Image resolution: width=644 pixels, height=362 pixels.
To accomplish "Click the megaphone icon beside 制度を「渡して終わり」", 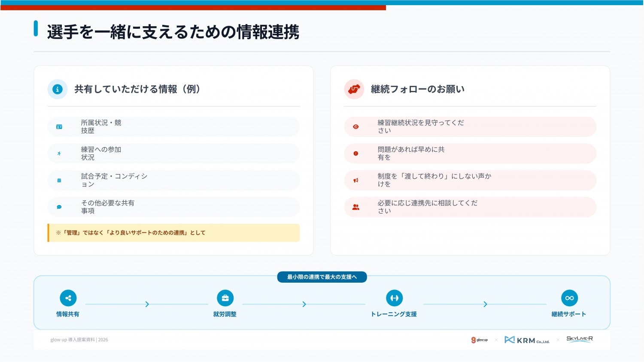I will coord(355,181).
